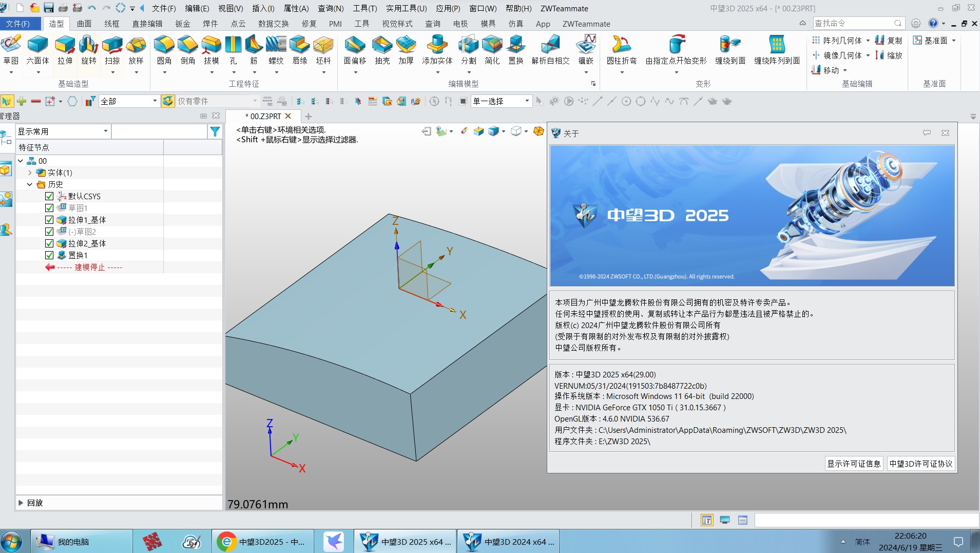Switch to the 曲面 ribbon tab
The image size is (980, 553).
(84, 24)
